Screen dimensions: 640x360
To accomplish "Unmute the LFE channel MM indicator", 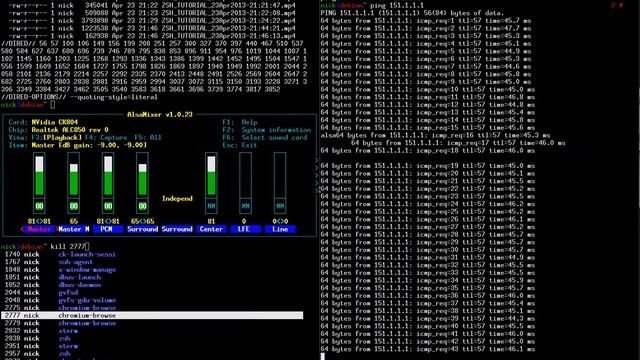I will [x=245, y=206].
